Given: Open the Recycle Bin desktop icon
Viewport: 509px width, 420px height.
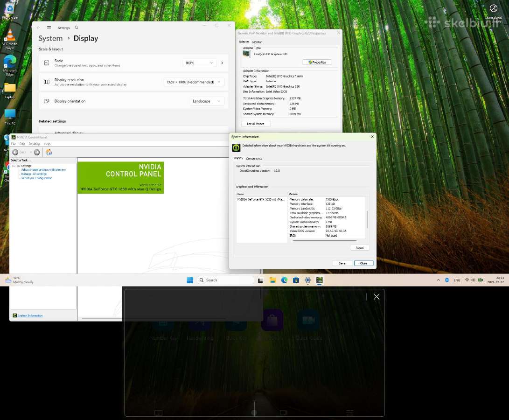Looking at the screenshot, I should (x=10, y=10).
